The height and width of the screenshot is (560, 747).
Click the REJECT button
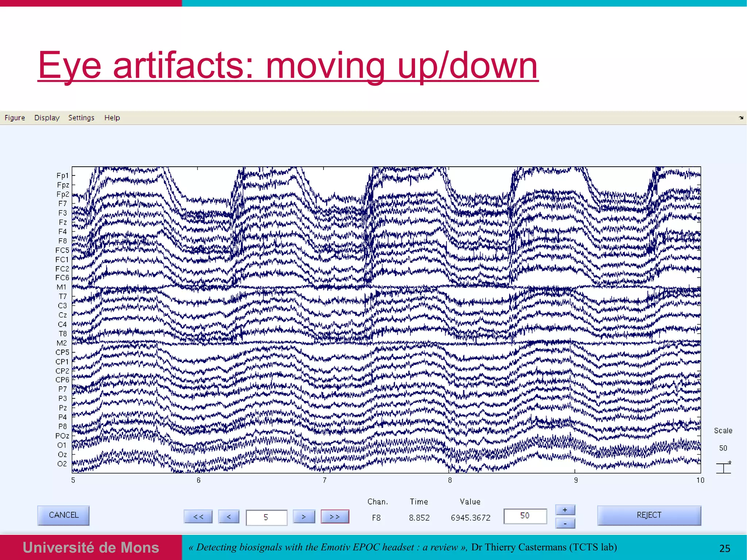click(x=649, y=515)
